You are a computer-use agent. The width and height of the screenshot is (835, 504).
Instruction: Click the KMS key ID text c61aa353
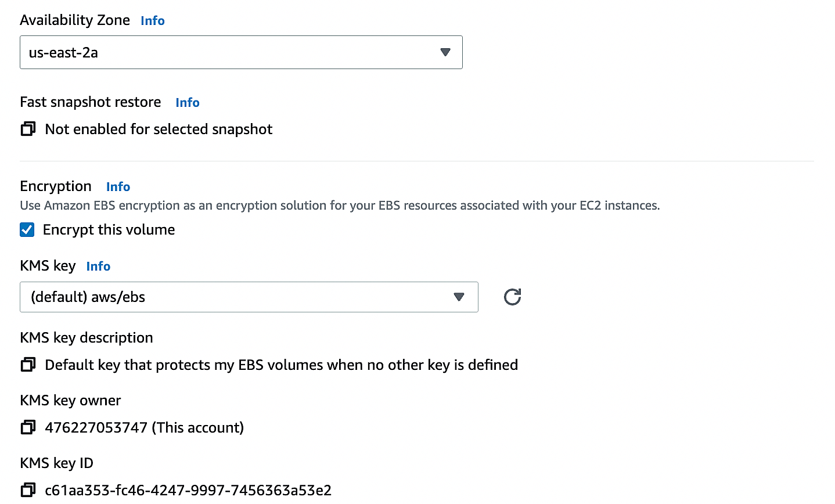pyautogui.click(x=188, y=490)
